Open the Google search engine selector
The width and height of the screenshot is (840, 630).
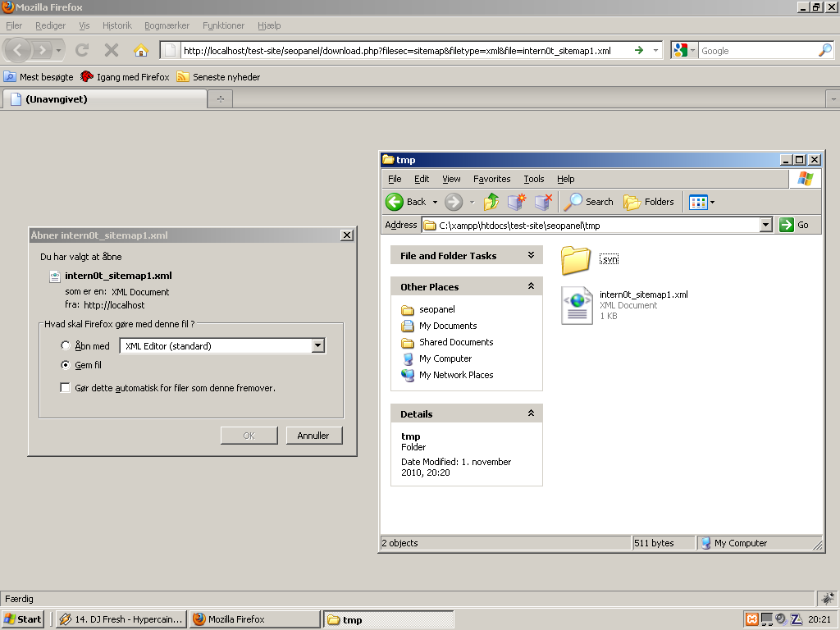684,50
